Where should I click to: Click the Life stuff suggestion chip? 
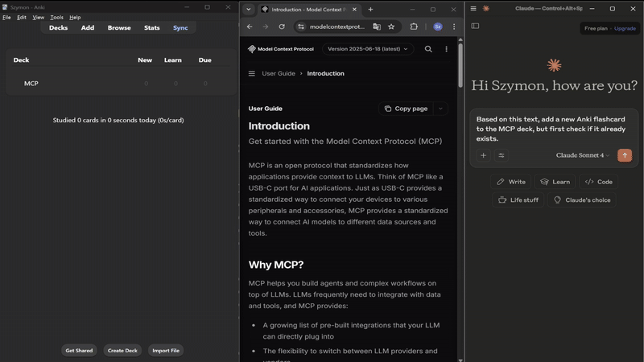[518, 200]
